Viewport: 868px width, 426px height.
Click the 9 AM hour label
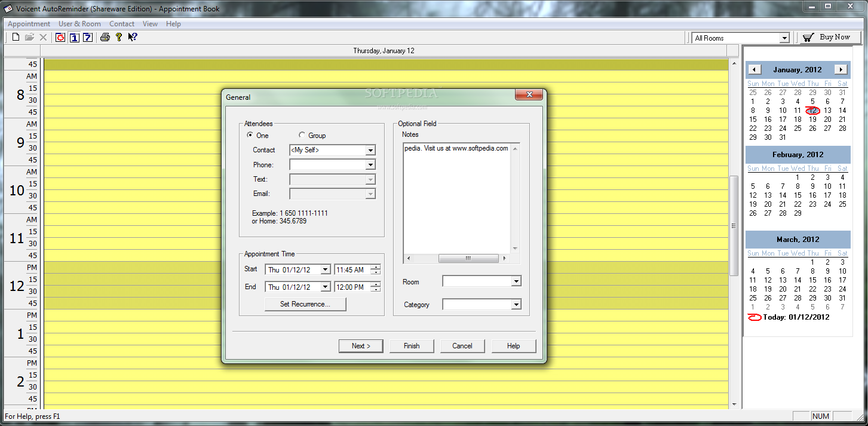[20, 142]
